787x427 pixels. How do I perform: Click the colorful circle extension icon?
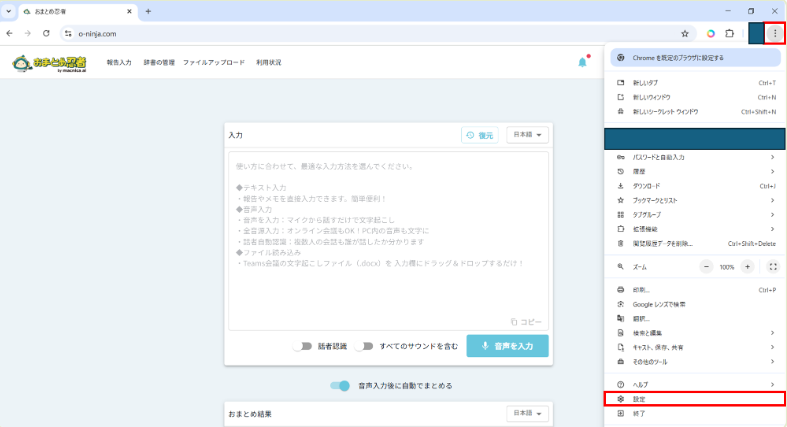[x=711, y=34]
